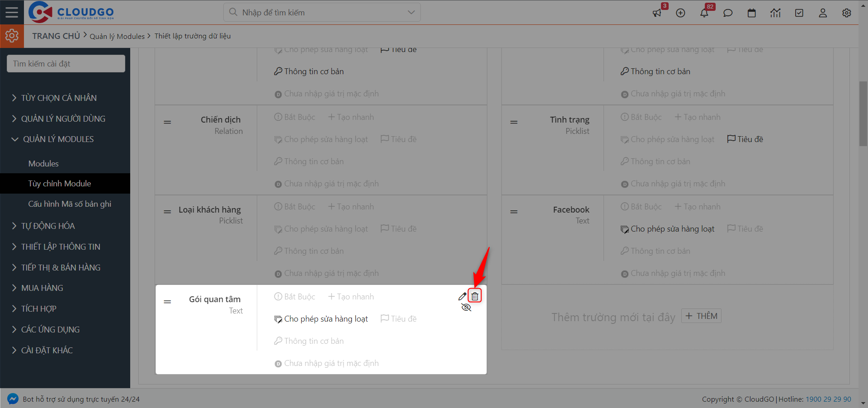Viewport: 868px width, 408px height.
Task: Select Modules in the sidebar
Action: coord(43,164)
